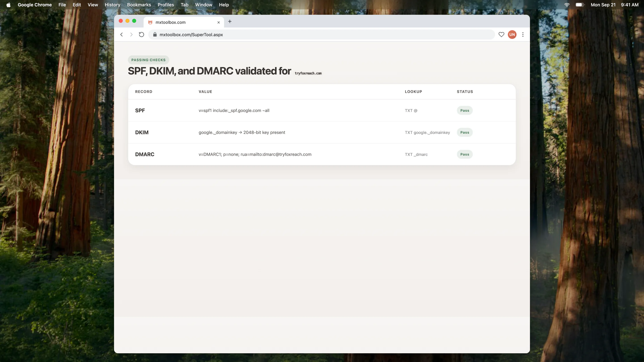The width and height of the screenshot is (644, 362).
Task: Open the Tab menu
Action: (x=184, y=5)
